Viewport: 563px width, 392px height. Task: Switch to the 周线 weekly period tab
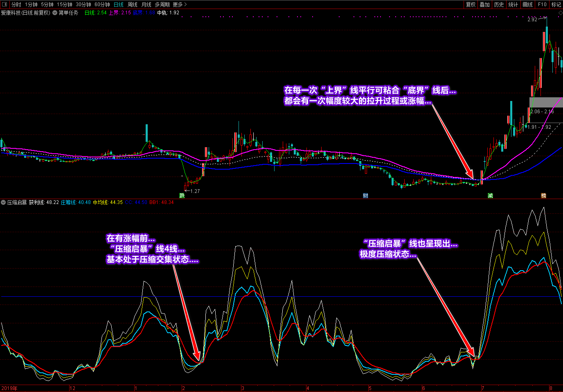[x=133, y=4]
